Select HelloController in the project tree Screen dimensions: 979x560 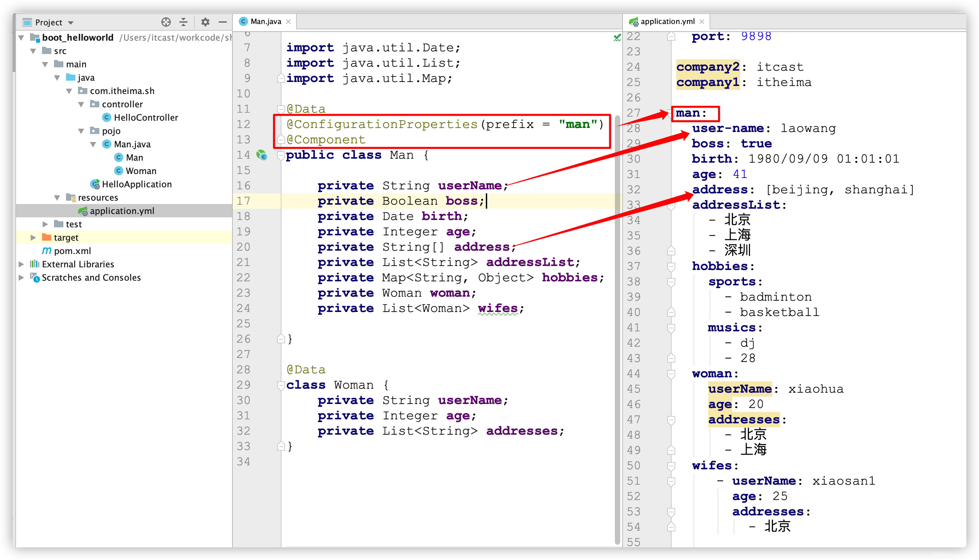tap(146, 117)
